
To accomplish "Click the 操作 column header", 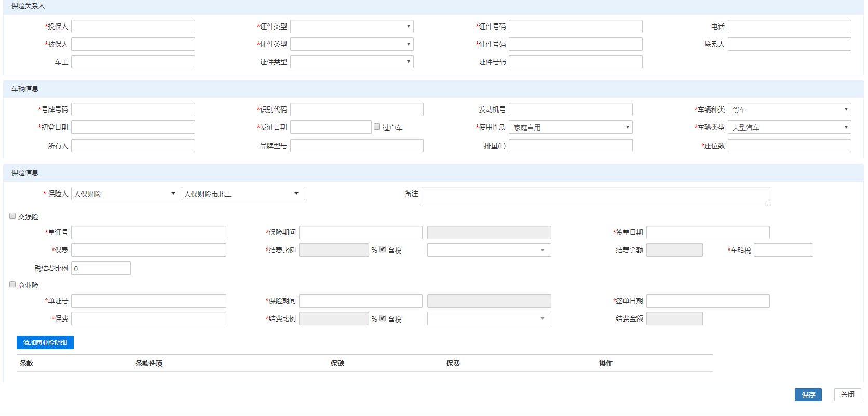I will click(x=606, y=363).
